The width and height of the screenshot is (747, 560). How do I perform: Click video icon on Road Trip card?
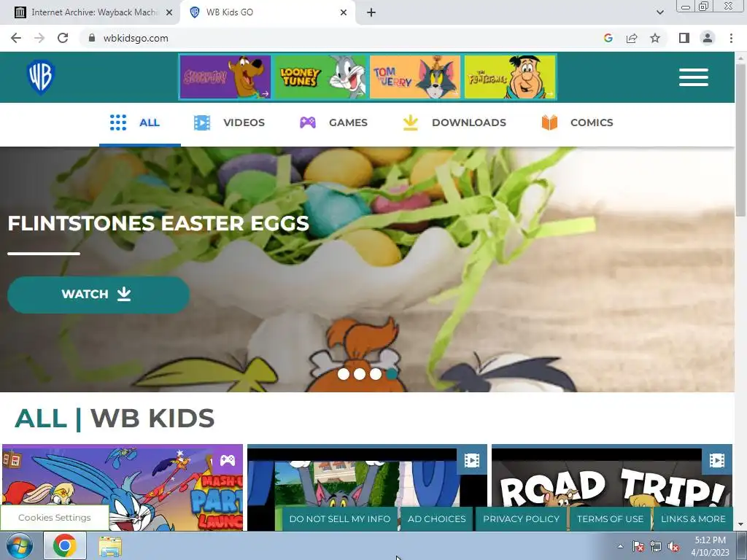(716, 461)
